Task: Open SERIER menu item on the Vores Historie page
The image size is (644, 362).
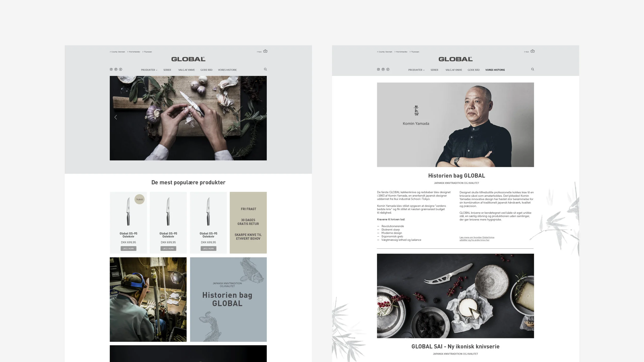Action: tap(434, 70)
